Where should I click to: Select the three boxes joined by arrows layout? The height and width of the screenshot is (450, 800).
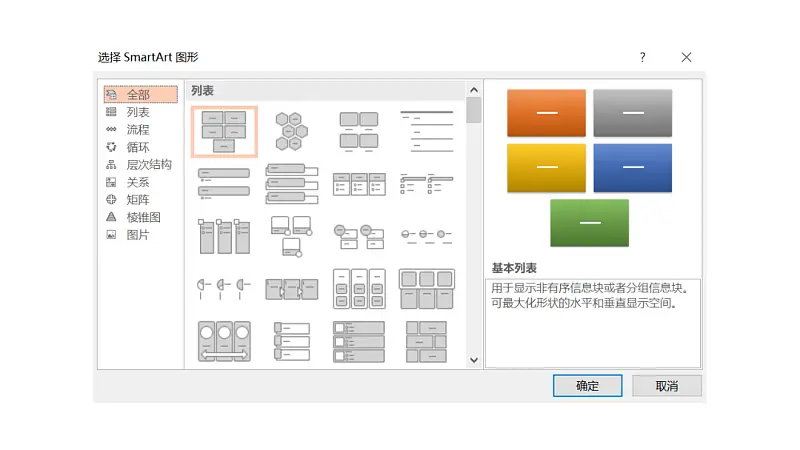tap(291, 289)
